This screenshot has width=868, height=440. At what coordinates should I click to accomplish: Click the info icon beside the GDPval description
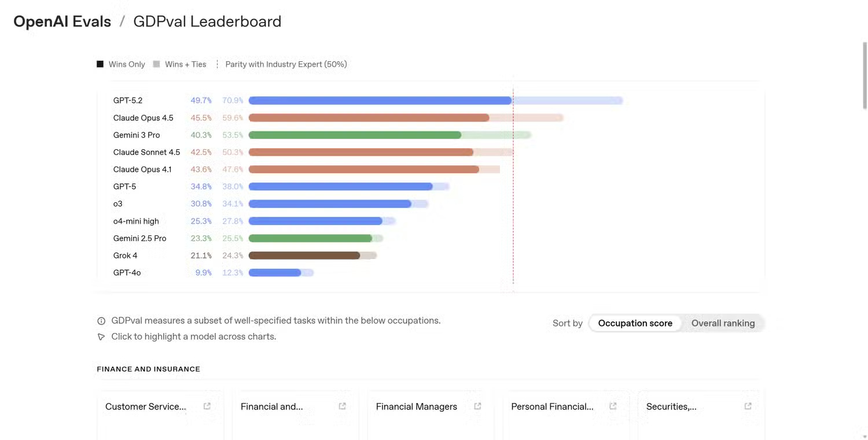(x=101, y=320)
